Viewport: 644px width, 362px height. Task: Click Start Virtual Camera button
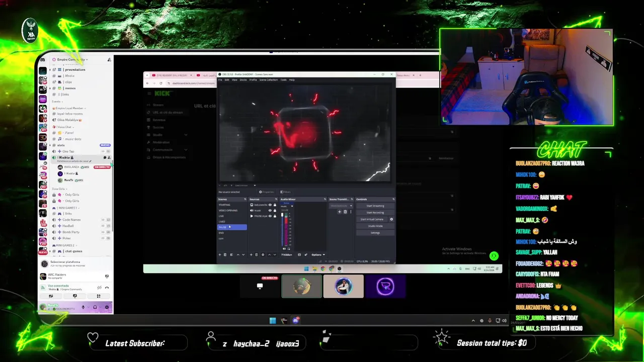[x=372, y=219]
